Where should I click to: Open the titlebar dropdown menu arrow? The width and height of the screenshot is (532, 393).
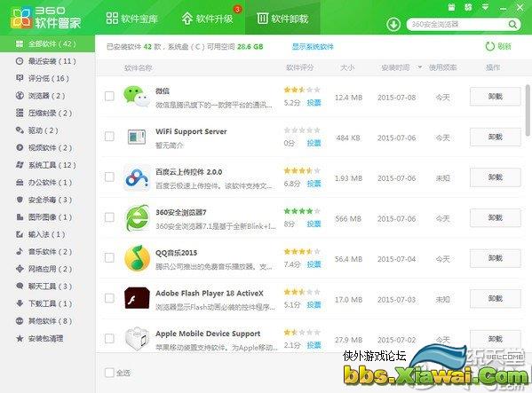(486, 7)
